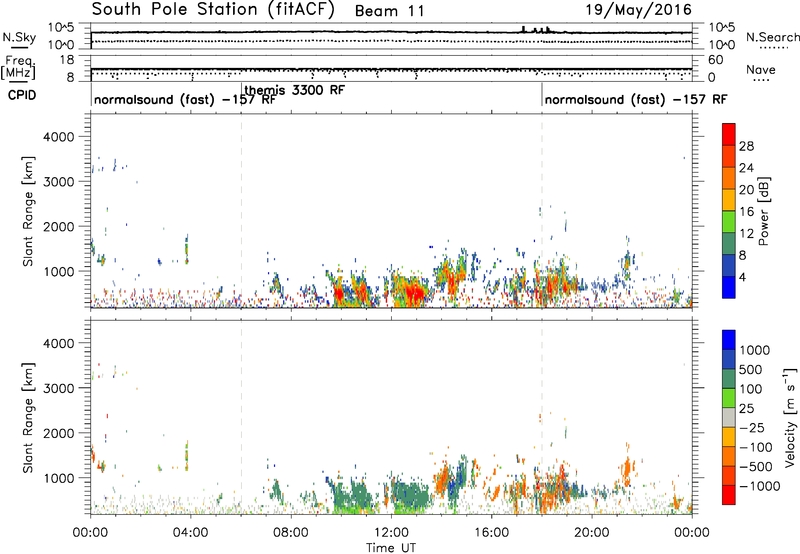
Task: Click the '4000' tick of the power panel
Action: pyautogui.click(x=58, y=137)
